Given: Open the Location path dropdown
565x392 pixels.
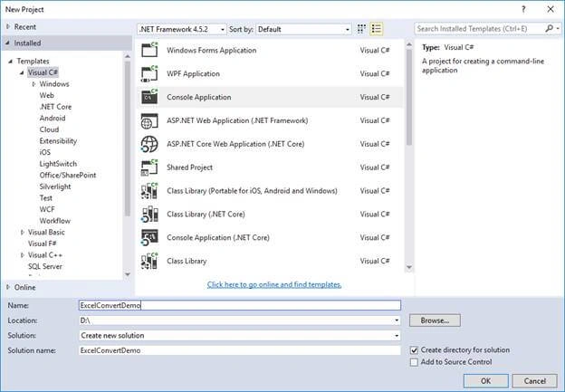Looking at the screenshot, I should pos(397,320).
